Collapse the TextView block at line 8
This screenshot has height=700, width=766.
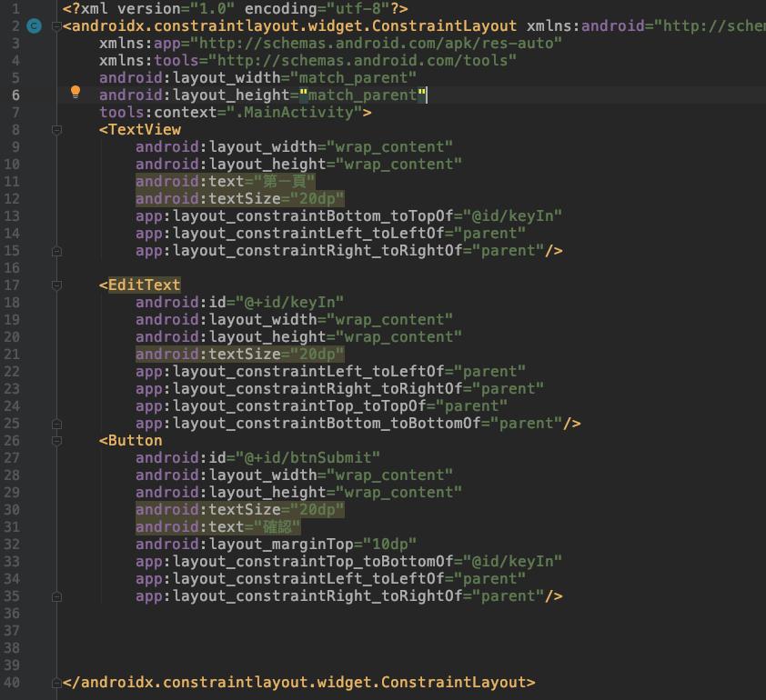(x=56, y=130)
